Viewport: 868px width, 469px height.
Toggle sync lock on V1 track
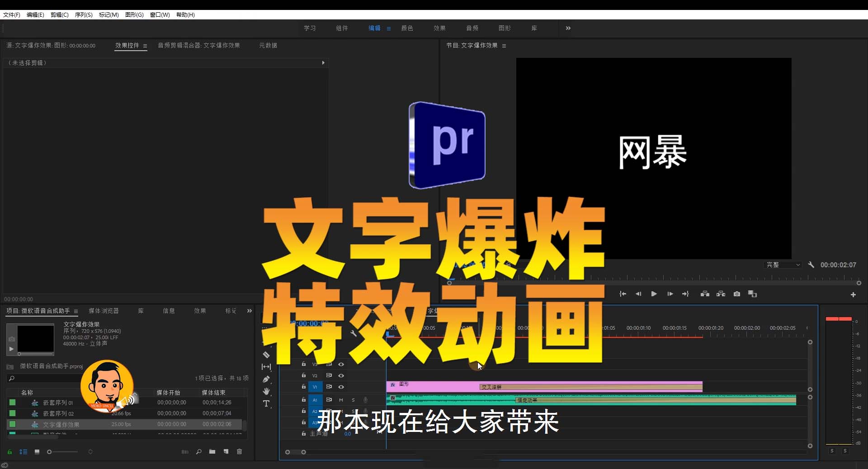coord(329,387)
